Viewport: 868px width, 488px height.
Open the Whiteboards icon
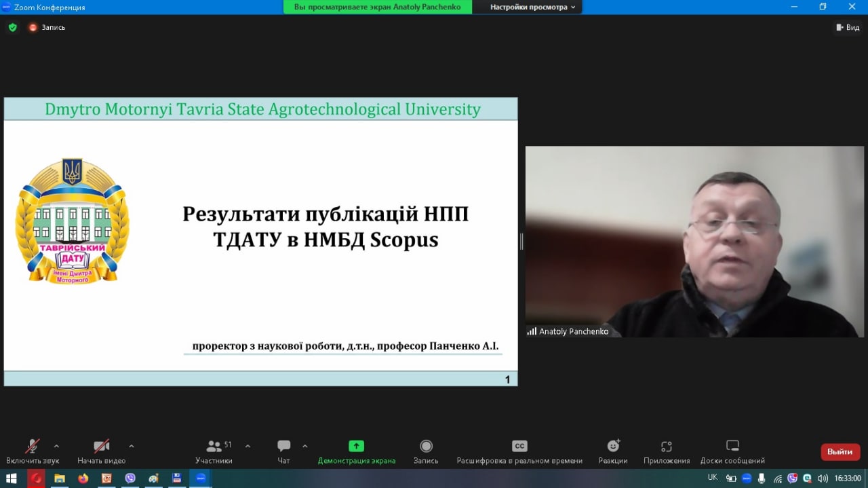(x=732, y=446)
